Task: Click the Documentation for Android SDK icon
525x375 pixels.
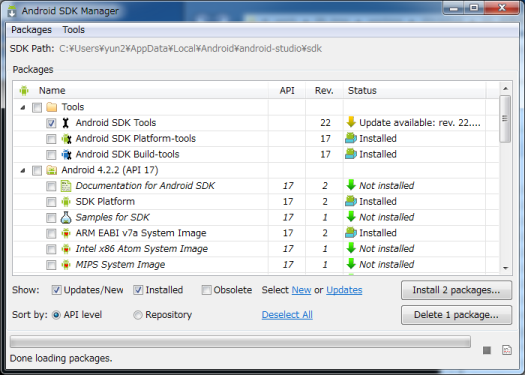Action: [66, 186]
